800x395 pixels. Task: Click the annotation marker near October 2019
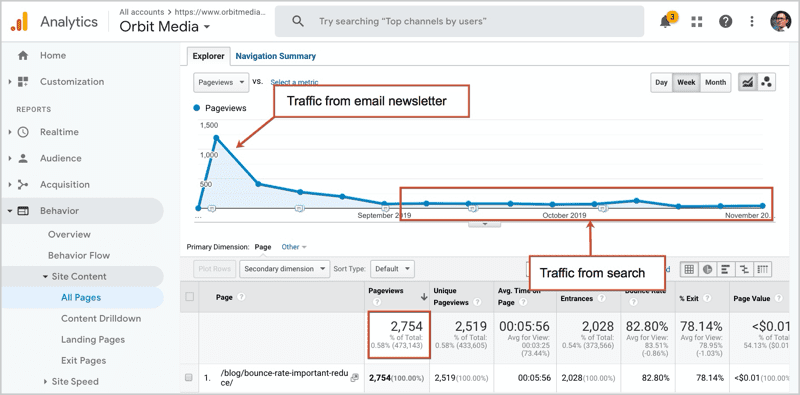point(602,208)
